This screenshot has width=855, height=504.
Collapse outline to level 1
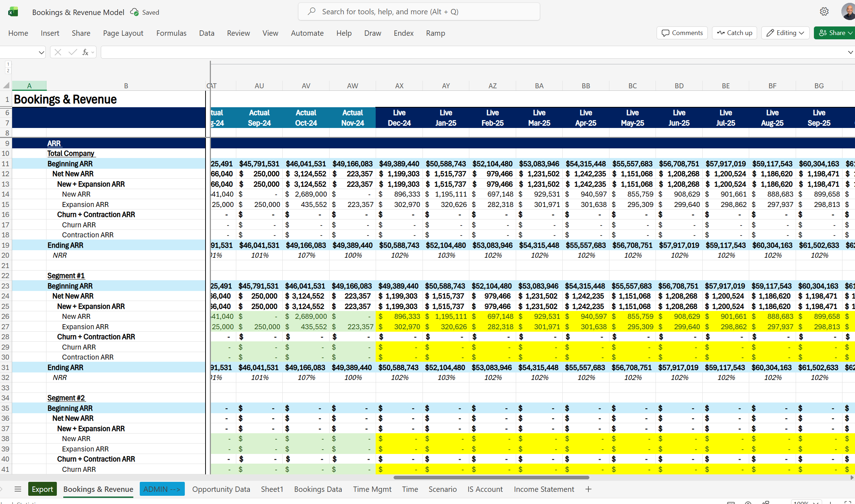[x=8, y=64]
